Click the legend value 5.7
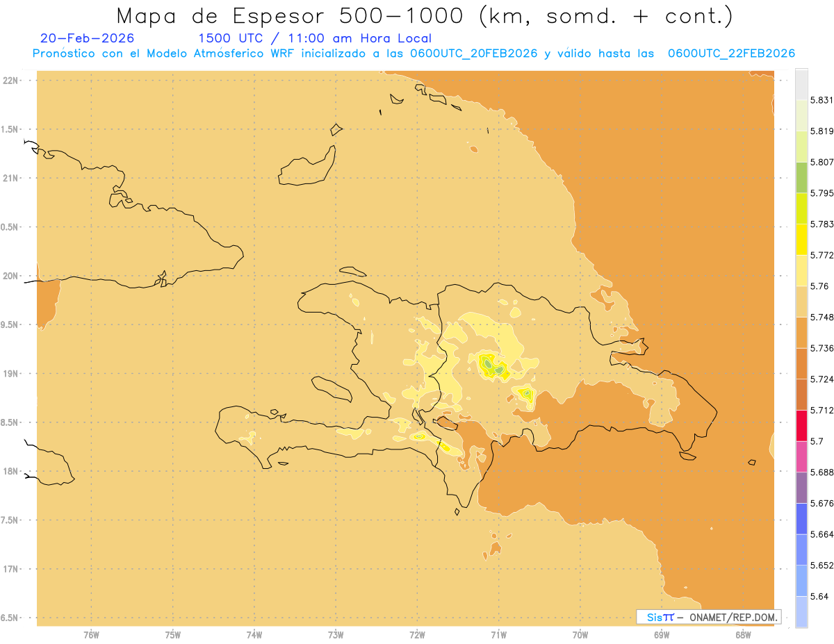Image resolution: width=834 pixels, height=644 pixels. click(817, 441)
